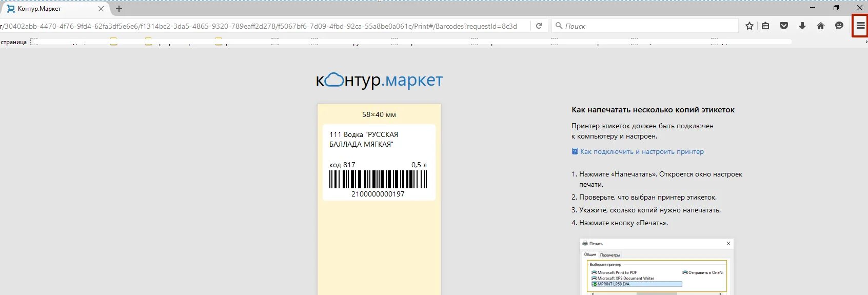Click the Pocket save icon
868x295 pixels.
coord(784,26)
